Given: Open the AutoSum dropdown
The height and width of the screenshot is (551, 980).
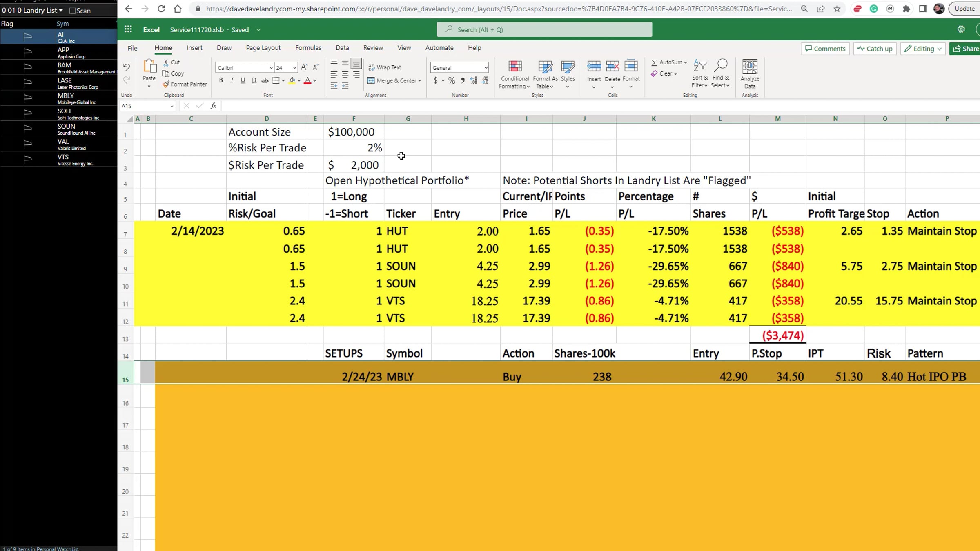Looking at the screenshot, I should [x=685, y=62].
